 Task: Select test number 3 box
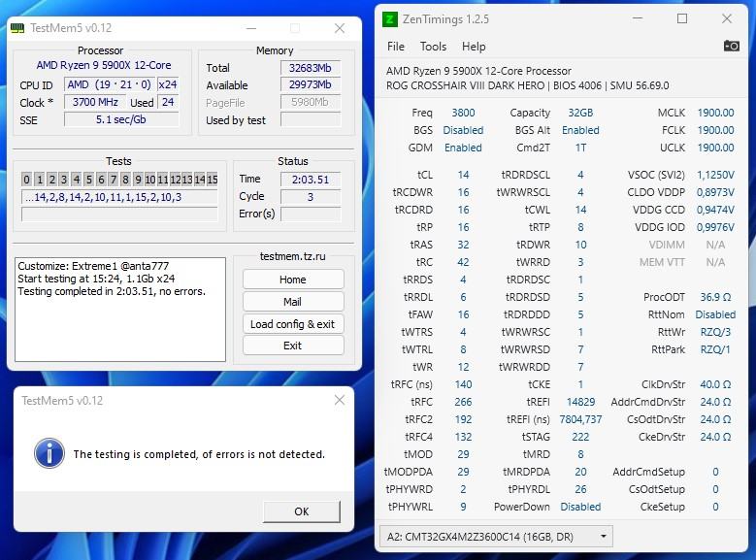64,180
